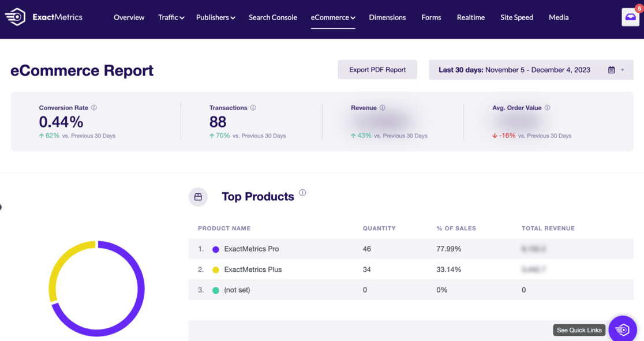Click the 70% transactions change indicator
Screen dimensions: 644x341
(219, 136)
